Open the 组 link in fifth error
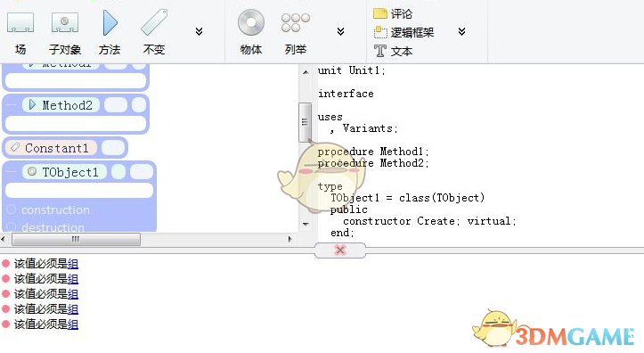Image resolution: width=644 pixels, height=353 pixels. pos(73,324)
